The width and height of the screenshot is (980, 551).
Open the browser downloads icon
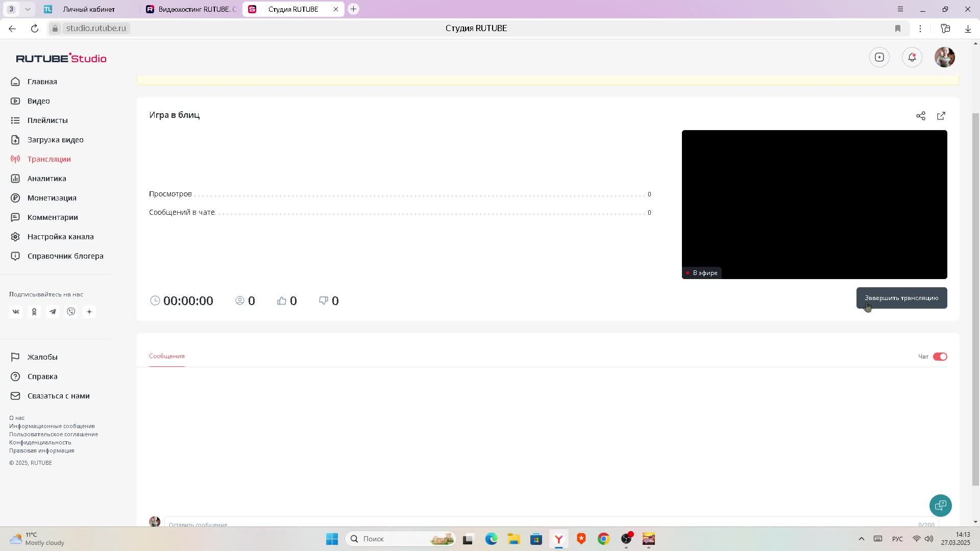coord(968,29)
